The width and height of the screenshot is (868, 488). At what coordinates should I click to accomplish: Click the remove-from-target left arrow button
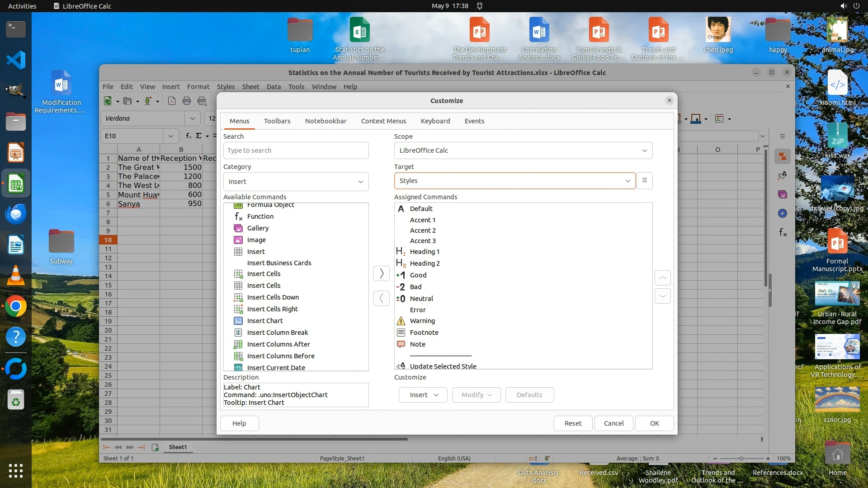[381, 298]
